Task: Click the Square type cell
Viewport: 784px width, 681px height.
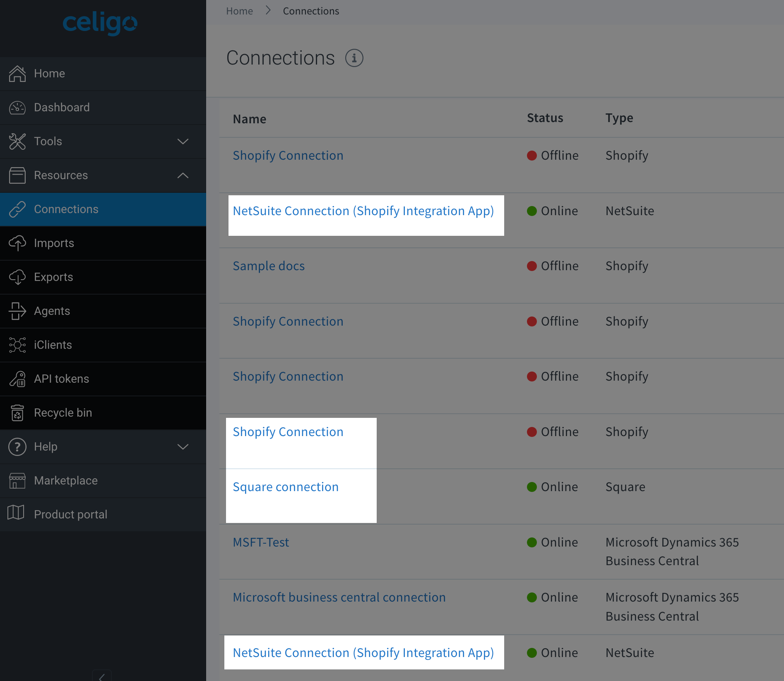Action: [x=625, y=487]
